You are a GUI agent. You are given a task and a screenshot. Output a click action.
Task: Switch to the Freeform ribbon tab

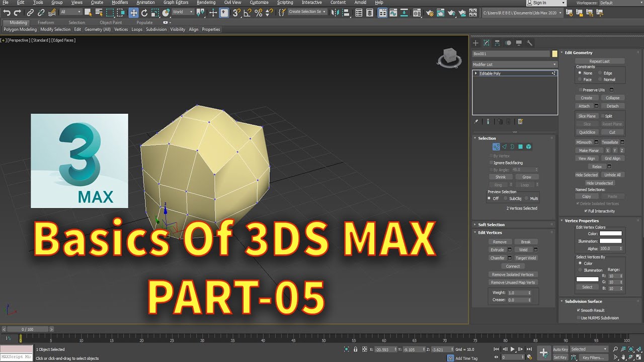[x=46, y=23]
